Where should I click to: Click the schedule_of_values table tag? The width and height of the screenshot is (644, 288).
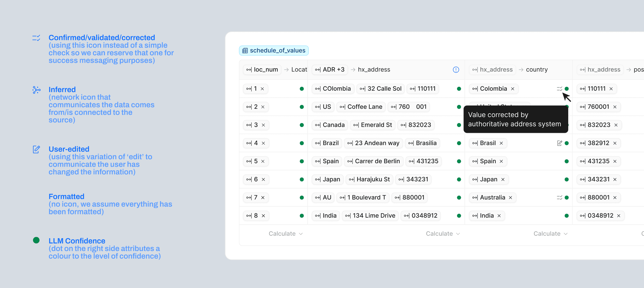[274, 51]
